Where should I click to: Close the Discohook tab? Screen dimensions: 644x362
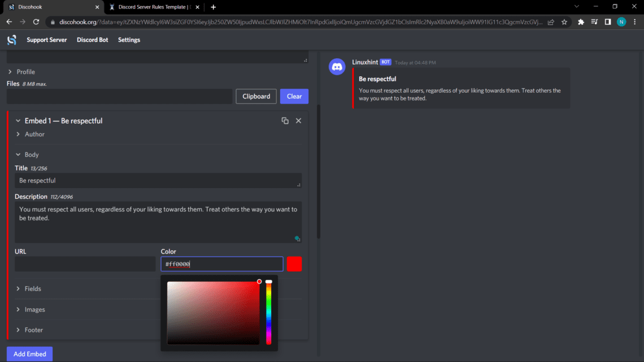coord(97,7)
